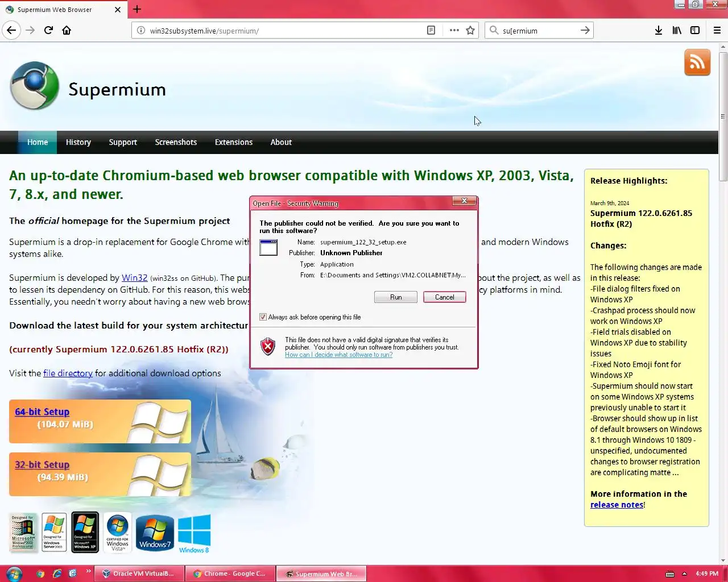728x582 pixels.
Task: Open the release notes link
Action: 617,505
